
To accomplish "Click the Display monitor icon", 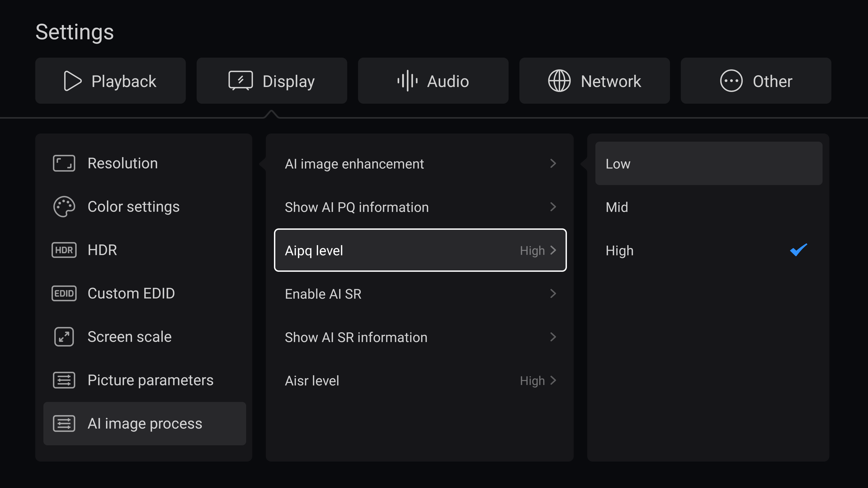I will pyautogui.click(x=241, y=81).
